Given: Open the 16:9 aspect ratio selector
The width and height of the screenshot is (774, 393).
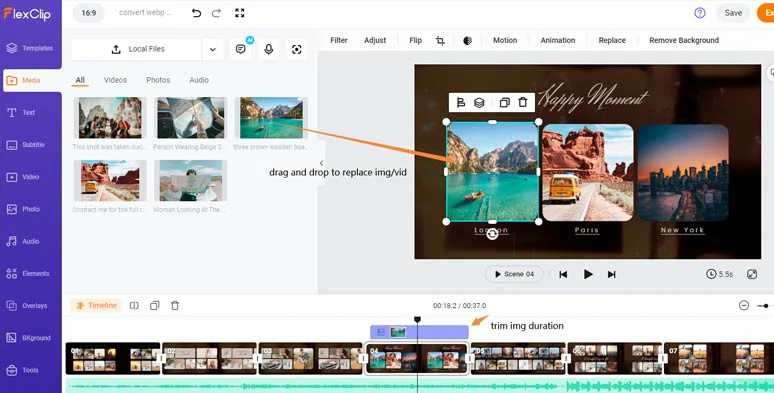Looking at the screenshot, I should pos(89,13).
